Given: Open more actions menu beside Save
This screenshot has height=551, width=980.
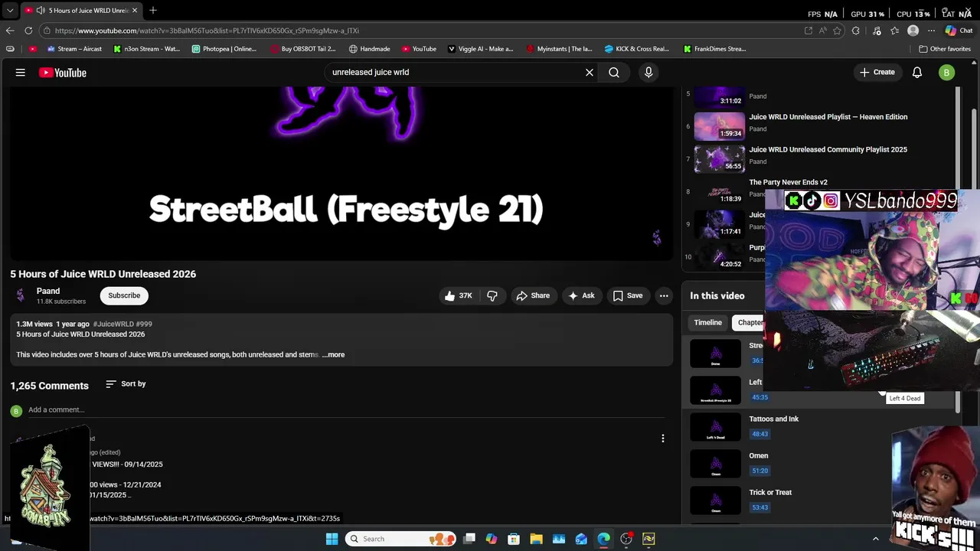Looking at the screenshot, I should point(664,295).
